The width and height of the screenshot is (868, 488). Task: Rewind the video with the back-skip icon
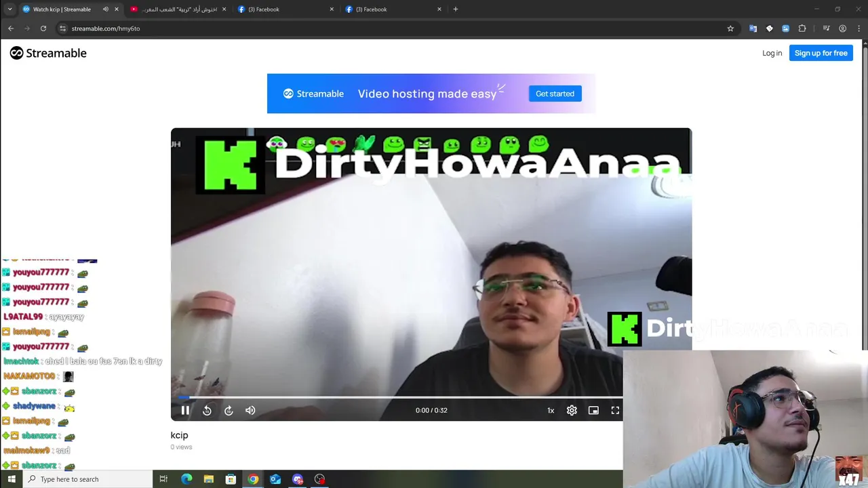(207, 410)
